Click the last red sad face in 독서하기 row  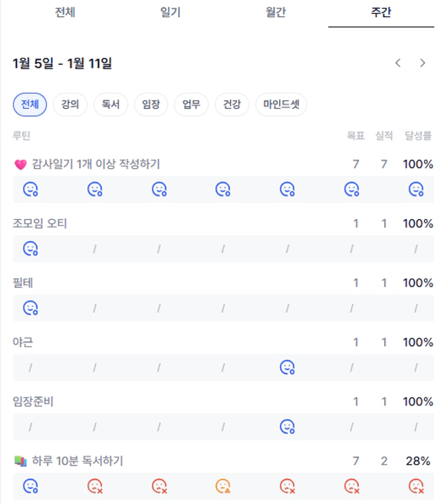pos(416,486)
